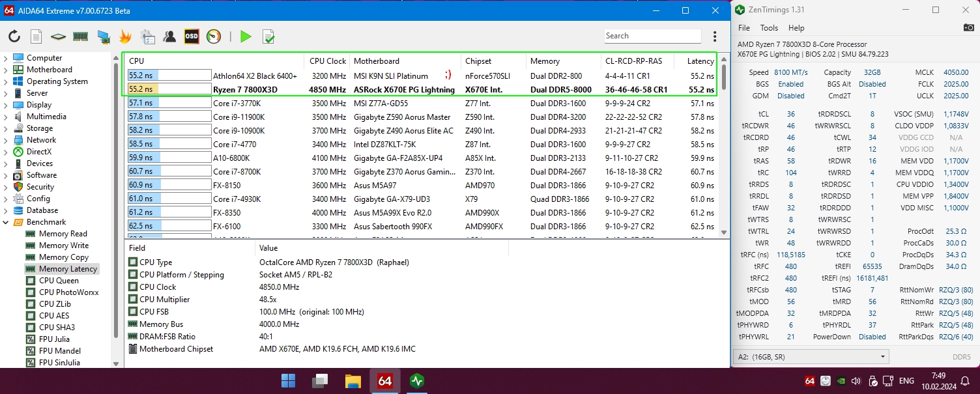This screenshot has width=980, height=394.
Task: Select FPU Julia benchmark
Action: click(x=53, y=339)
